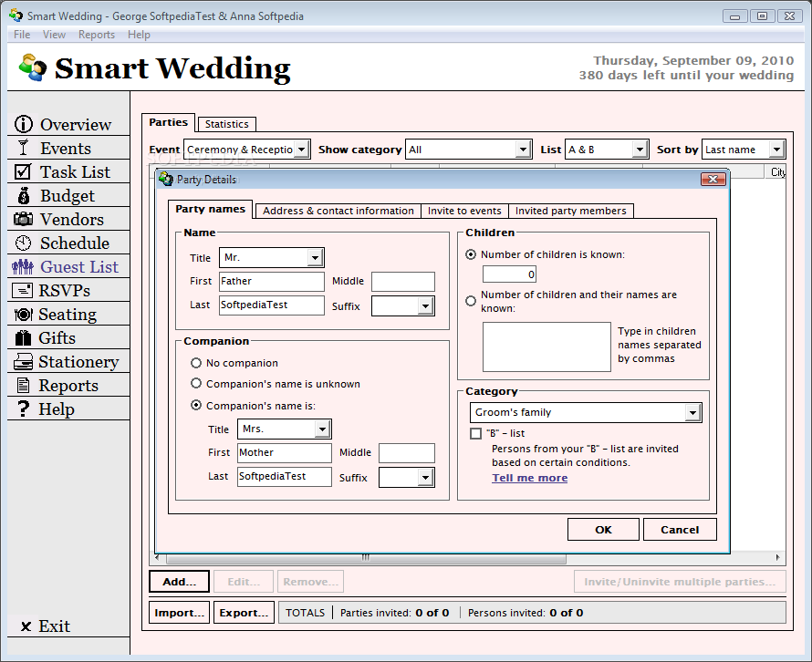This screenshot has height=662, width=812.
Task: Click the First name field containing Father
Action: [x=272, y=281]
